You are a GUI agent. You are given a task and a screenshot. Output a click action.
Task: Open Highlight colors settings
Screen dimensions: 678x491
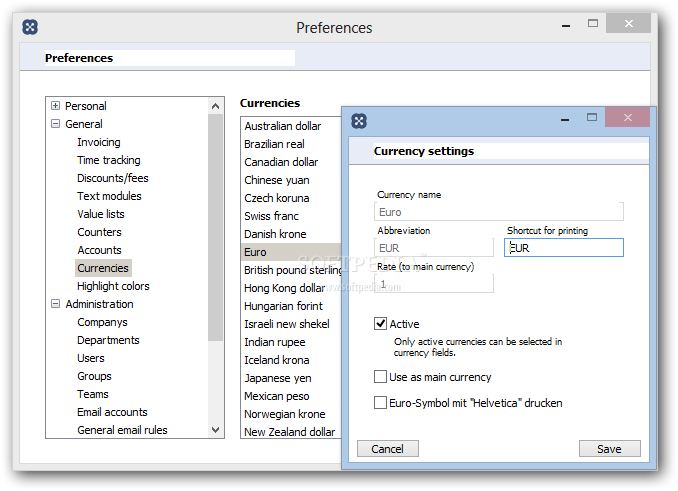click(113, 286)
